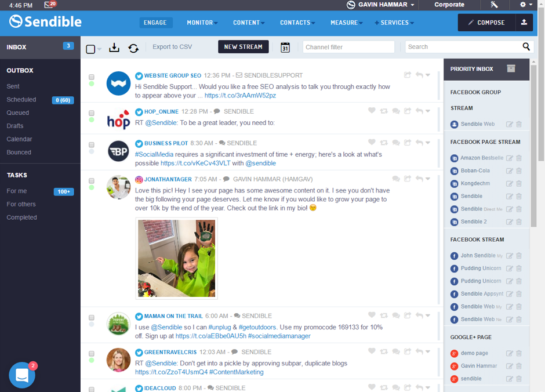Image resolution: width=545 pixels, height=392 pixels.
Task: Switch to the Engage tab
Action: click(x=155, y=23)
